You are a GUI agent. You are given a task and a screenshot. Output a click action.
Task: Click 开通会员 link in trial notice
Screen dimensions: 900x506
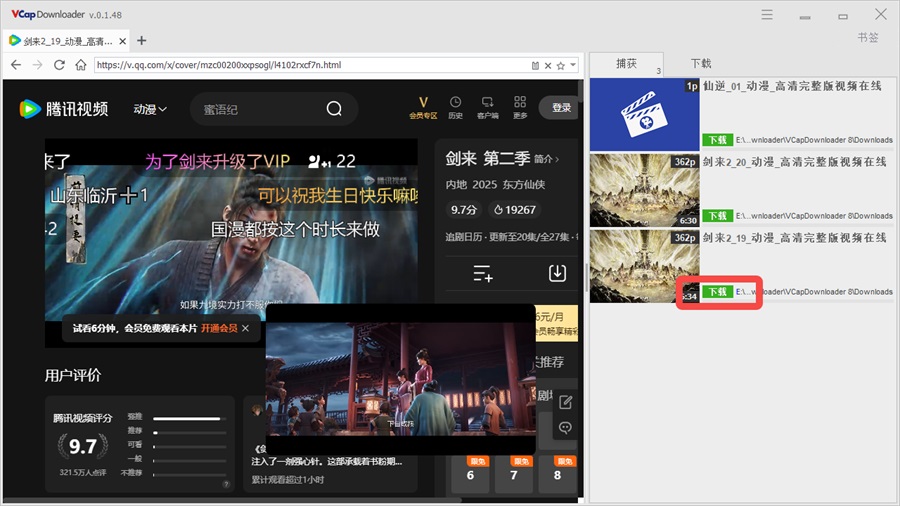click(x=219, y=328)
